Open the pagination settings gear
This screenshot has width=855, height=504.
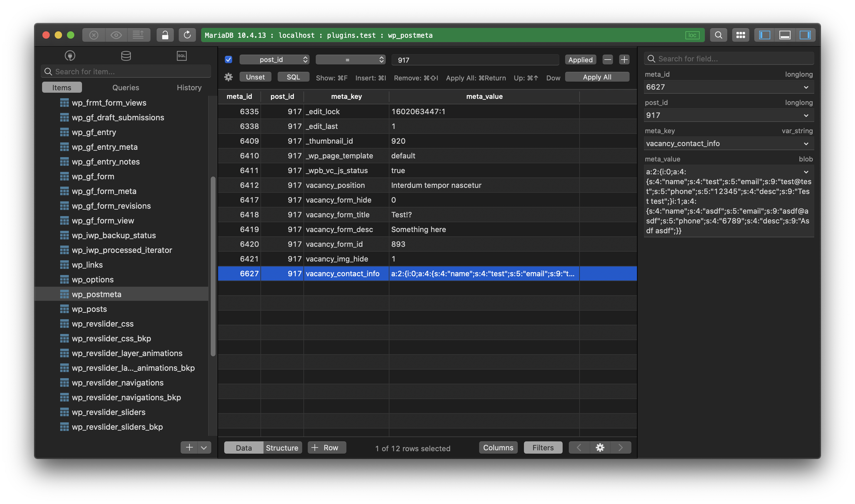[600, 448]
